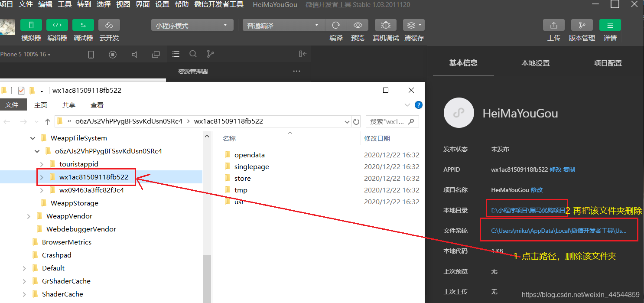The image size is (644, 303).
Task: Expand the touristappid tree node
Action: point(42,164)
